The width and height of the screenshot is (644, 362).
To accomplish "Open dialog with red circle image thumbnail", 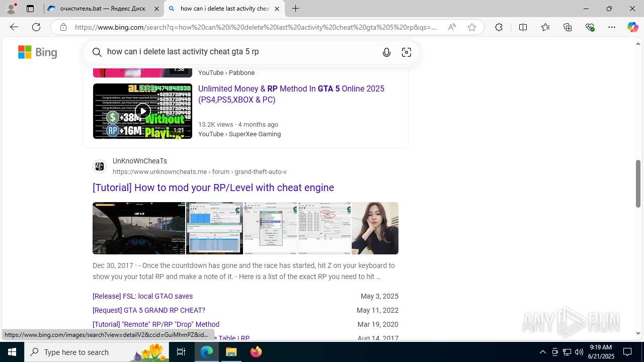I will click(271, 228).
